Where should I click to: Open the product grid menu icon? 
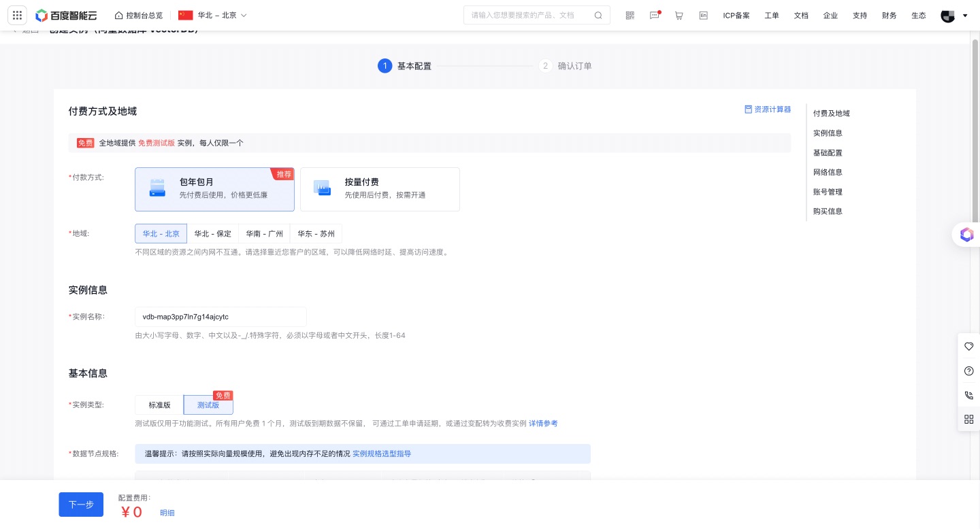coord(18,15)
